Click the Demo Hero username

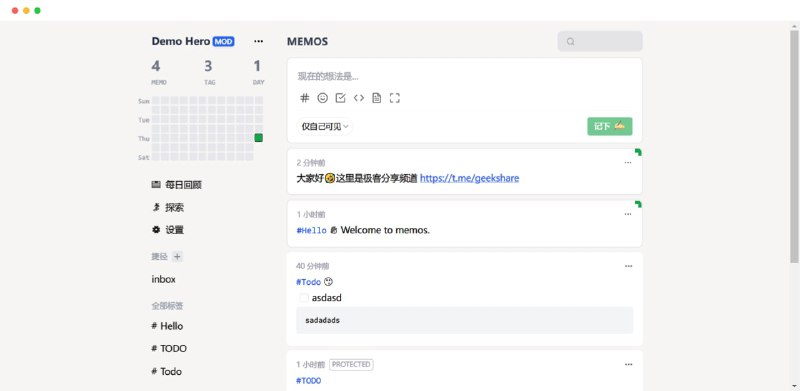(x=181, y=41)
